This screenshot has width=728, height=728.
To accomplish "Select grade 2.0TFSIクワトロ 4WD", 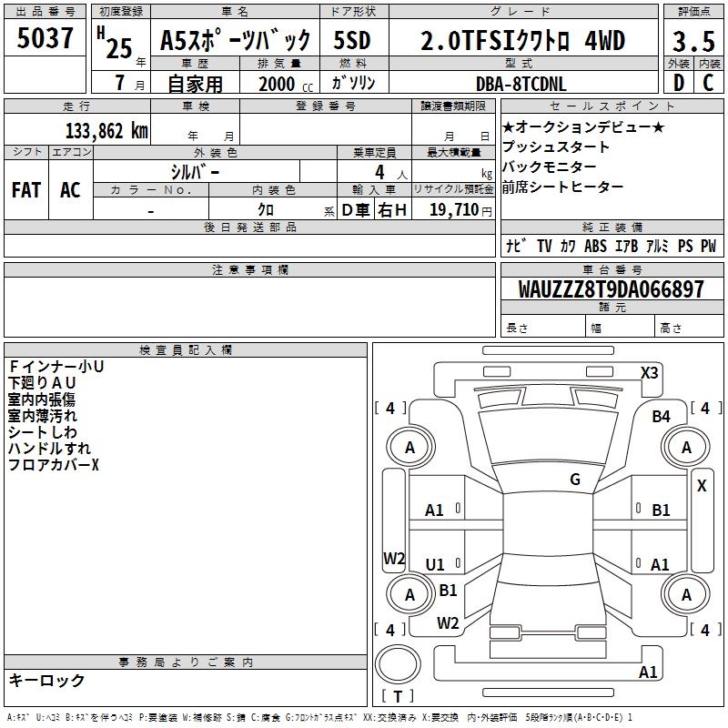I will pyautogui.click(x=522, y=40).
